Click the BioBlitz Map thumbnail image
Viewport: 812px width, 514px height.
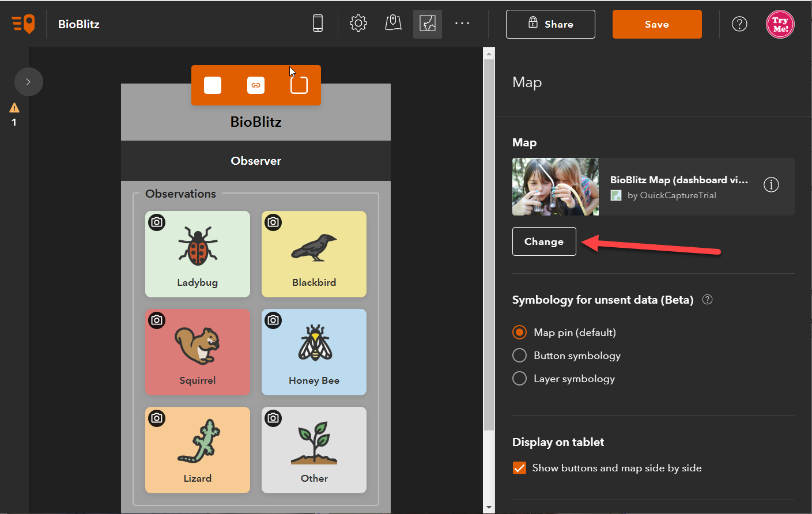[x=556, y=187]
